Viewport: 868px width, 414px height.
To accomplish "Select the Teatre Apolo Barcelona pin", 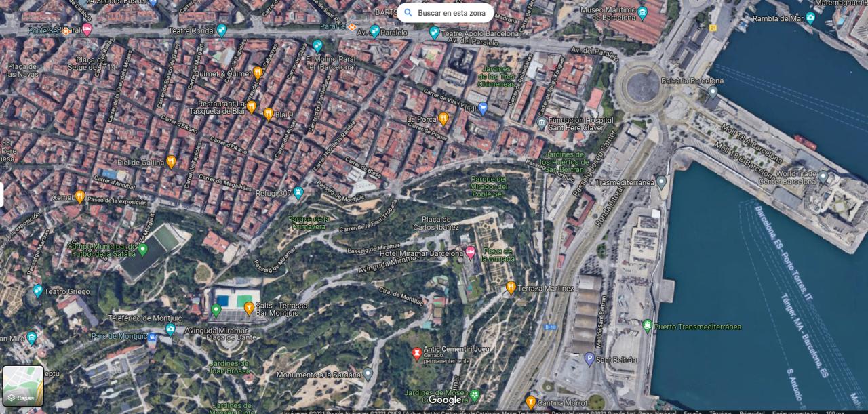I will coord(434,32).
